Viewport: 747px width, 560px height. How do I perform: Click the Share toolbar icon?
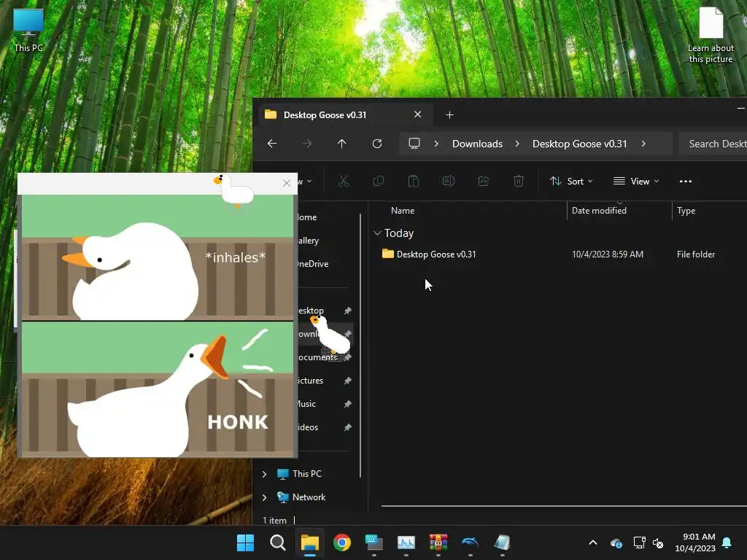pyautogui.click(x=484, y=181)
